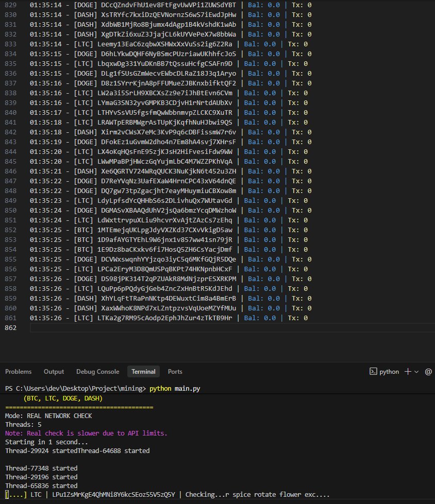Open the Debug Console tab

(97, 372)
